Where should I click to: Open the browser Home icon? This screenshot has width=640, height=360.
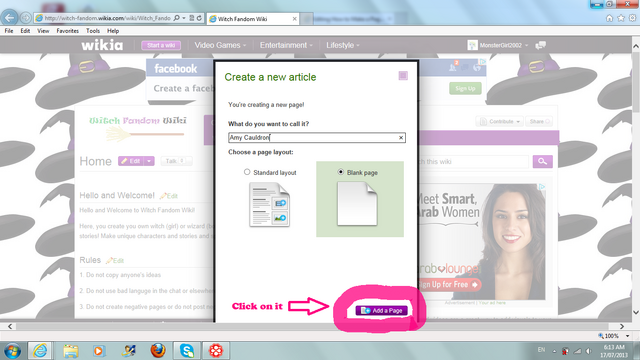609,18
